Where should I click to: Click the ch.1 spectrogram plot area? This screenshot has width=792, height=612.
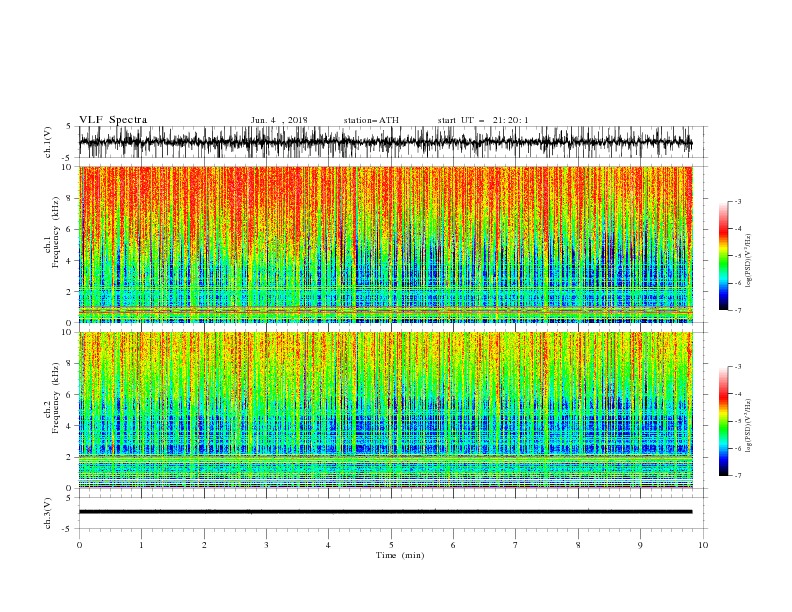coord(385,244)
